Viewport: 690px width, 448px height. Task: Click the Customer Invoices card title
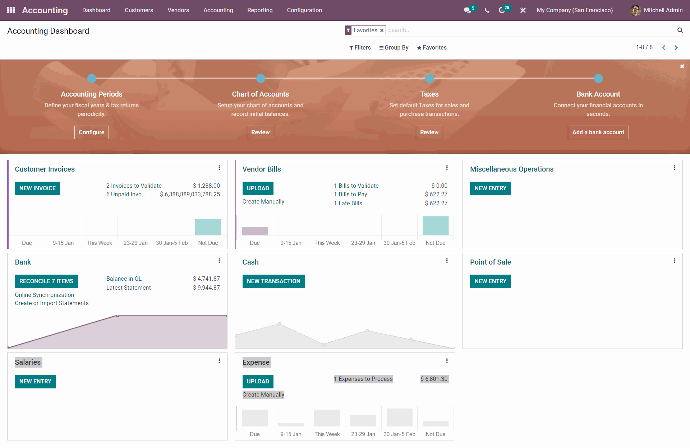[45, 169]
